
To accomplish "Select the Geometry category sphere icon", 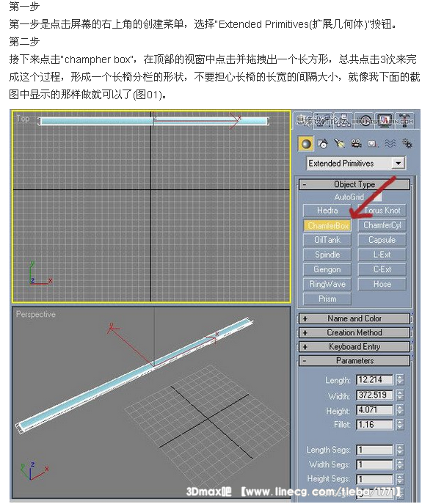I will point(306,144).
